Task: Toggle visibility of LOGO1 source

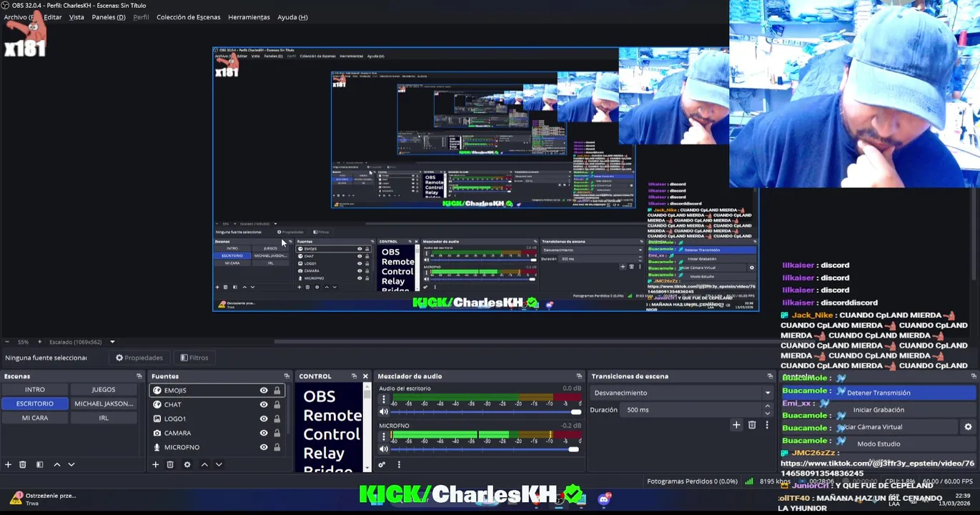Action: tap(264, 419)
